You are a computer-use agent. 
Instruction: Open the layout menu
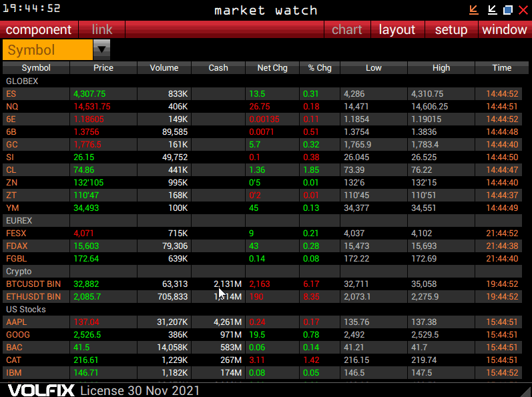pos(397,29)
